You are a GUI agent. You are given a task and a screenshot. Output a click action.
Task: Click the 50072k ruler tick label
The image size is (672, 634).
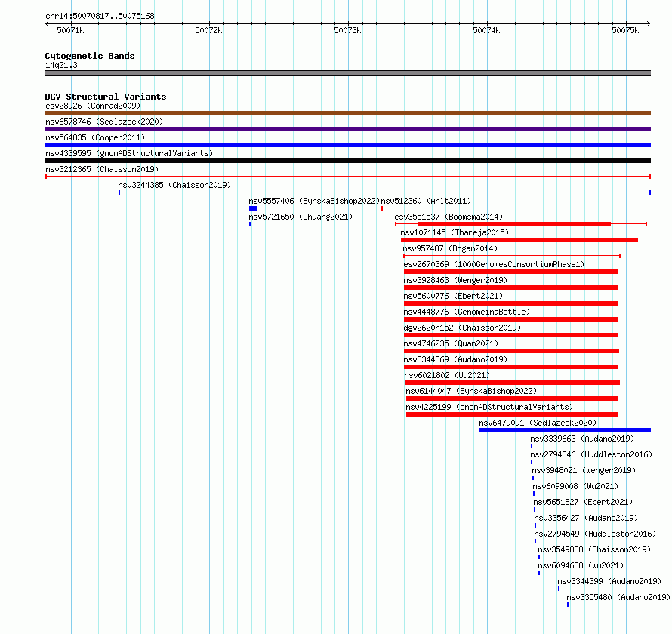click(x=208, y=30)
